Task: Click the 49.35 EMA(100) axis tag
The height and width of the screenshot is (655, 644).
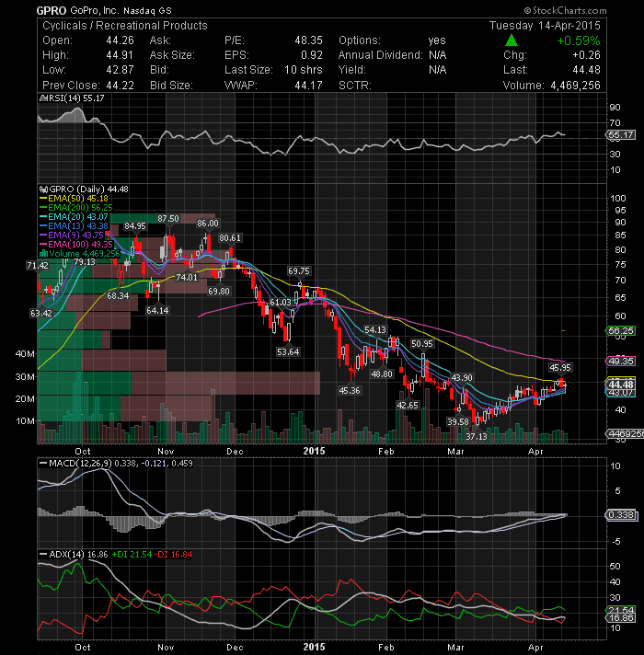Action: click(621, 362)
